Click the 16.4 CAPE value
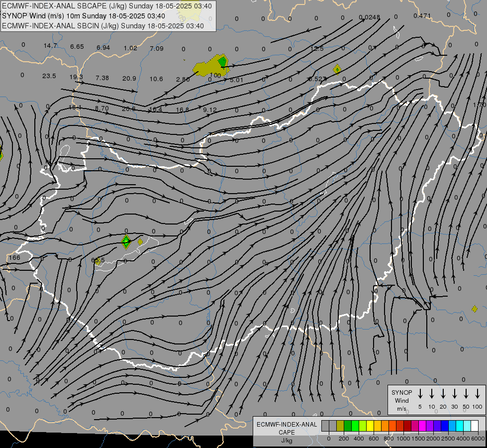Image resolution: width=487 pixels, height=448 pixels. [x=156, y=110]
